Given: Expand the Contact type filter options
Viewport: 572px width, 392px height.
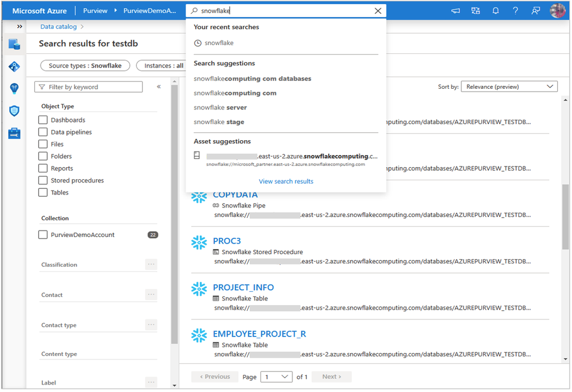Looking at the screenshot, I should [151, 324].
